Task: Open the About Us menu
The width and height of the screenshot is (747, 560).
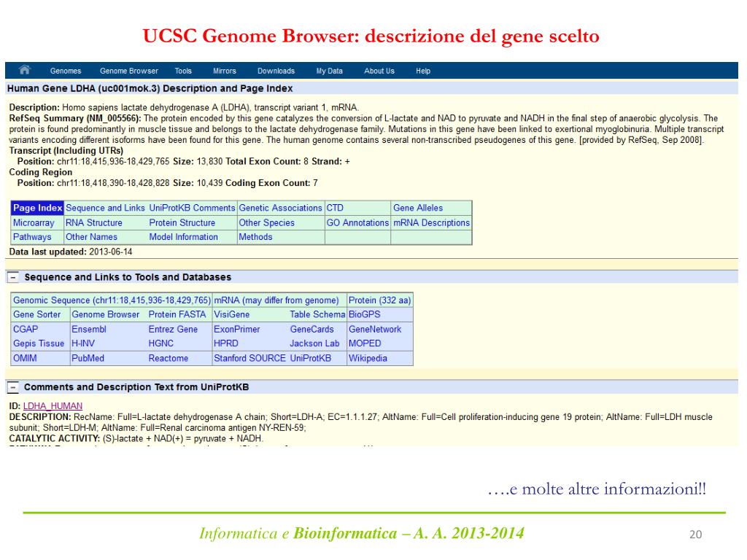Action: (379, 71)
